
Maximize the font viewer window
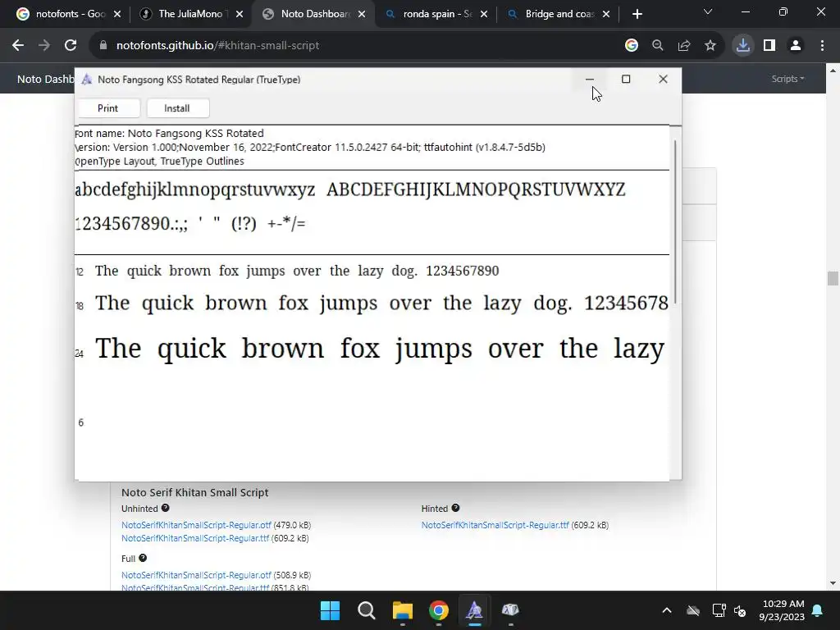coord(626,80)
